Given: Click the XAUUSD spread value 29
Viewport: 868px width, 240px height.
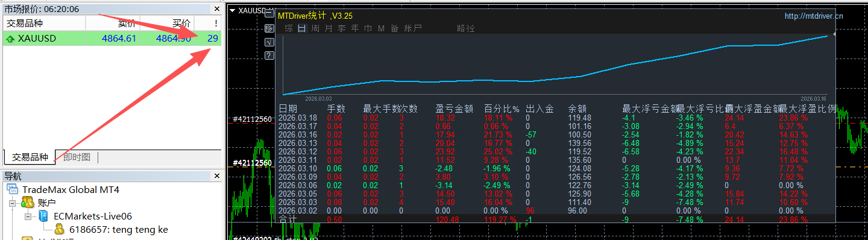Looking at the screenshot, I should (x=213, y=39).
